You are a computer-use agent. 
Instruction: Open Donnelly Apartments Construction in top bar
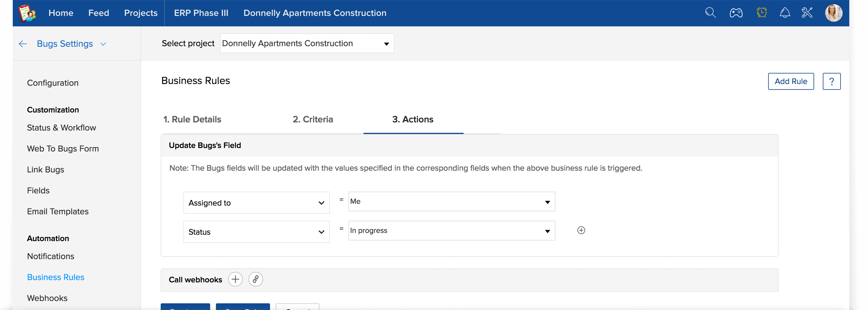[315, 13]
